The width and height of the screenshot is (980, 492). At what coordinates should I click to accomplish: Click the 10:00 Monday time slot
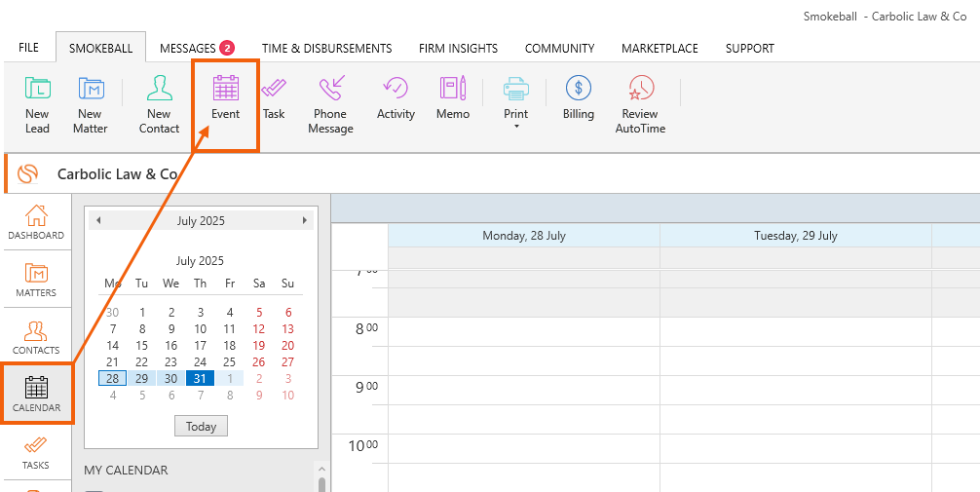pos(524,449)
